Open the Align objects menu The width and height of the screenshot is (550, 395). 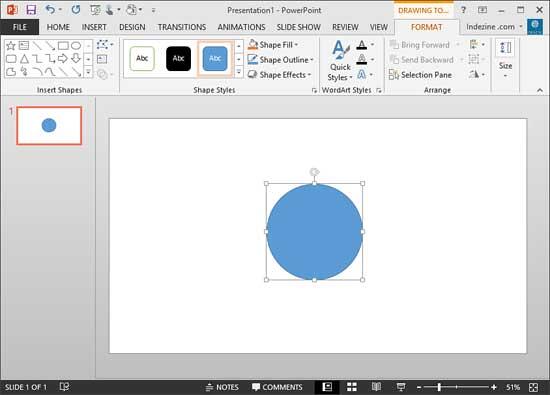[x=477, y=45]
